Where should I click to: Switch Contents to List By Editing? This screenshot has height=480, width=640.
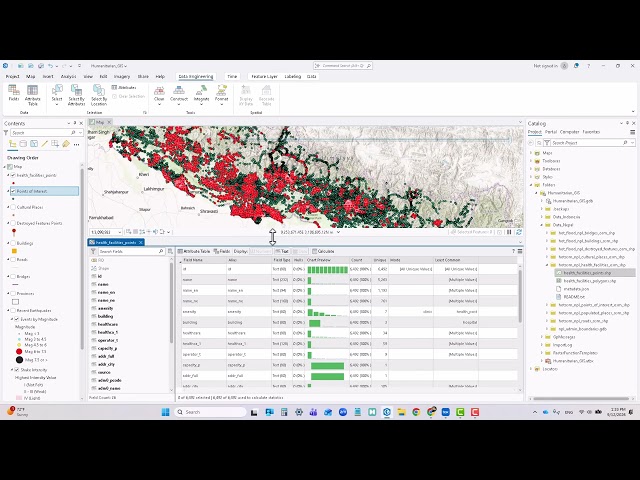point(44,144)
